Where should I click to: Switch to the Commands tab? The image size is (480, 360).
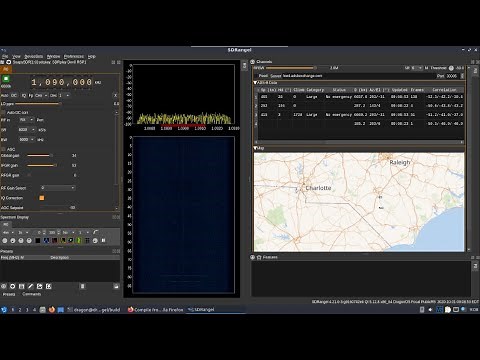coord(32,294)
